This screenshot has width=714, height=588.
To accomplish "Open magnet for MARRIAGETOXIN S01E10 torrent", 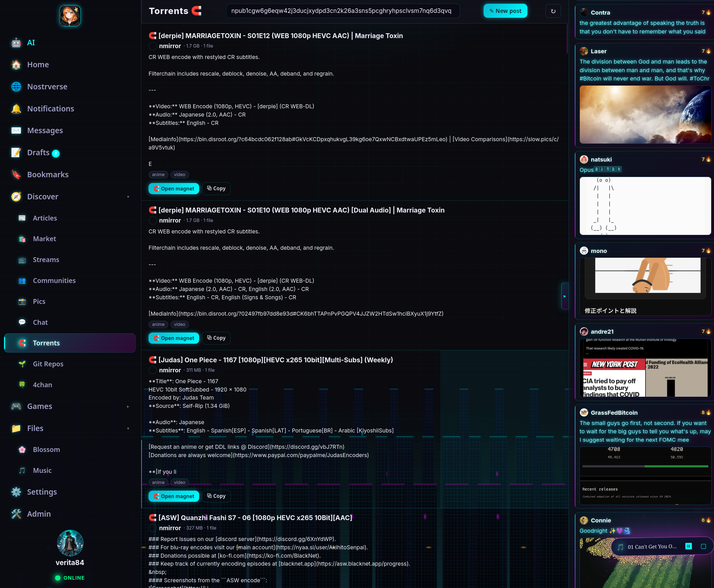I will point(174,338).
